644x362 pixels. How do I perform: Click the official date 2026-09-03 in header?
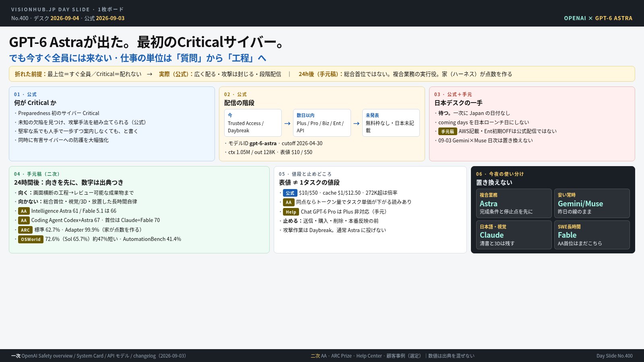tap(110, 18)
